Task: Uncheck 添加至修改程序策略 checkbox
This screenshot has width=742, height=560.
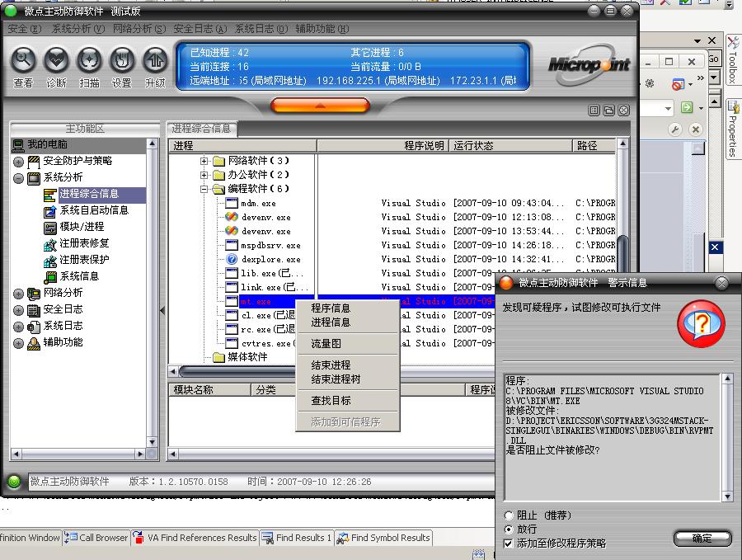Action: pyautogui.click(x=508, y=544)
